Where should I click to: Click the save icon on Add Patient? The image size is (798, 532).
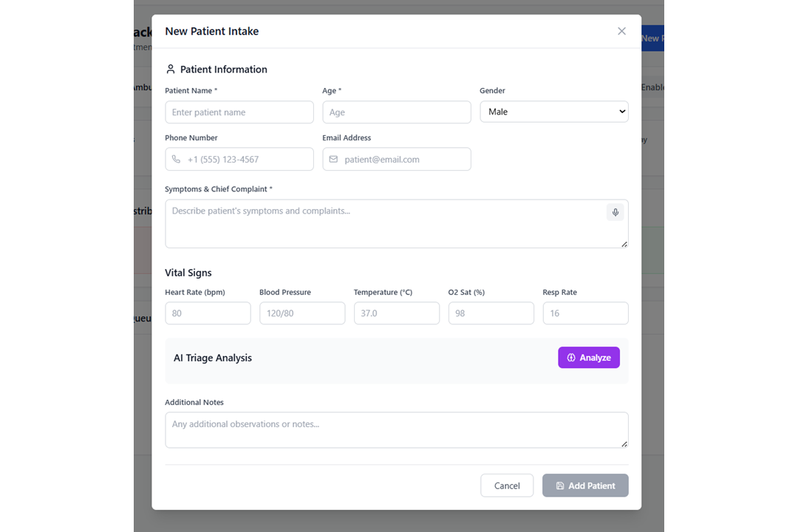point(560,485)
